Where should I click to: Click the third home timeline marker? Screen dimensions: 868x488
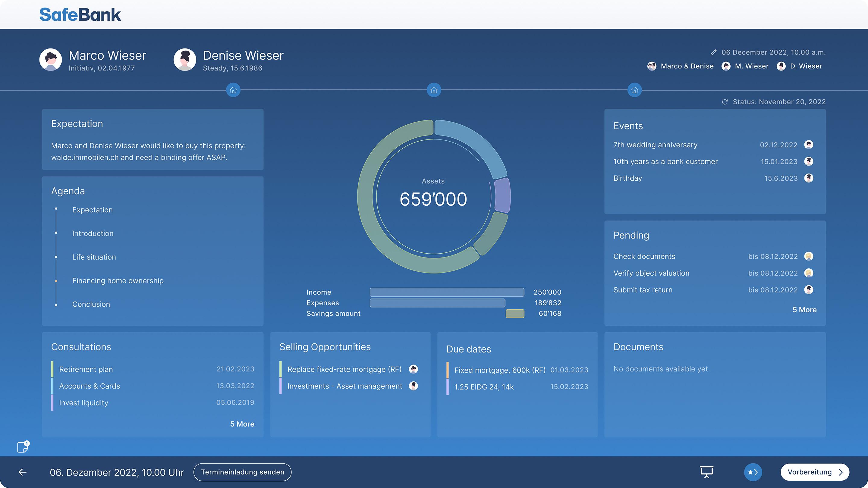(x=634, y=90)
